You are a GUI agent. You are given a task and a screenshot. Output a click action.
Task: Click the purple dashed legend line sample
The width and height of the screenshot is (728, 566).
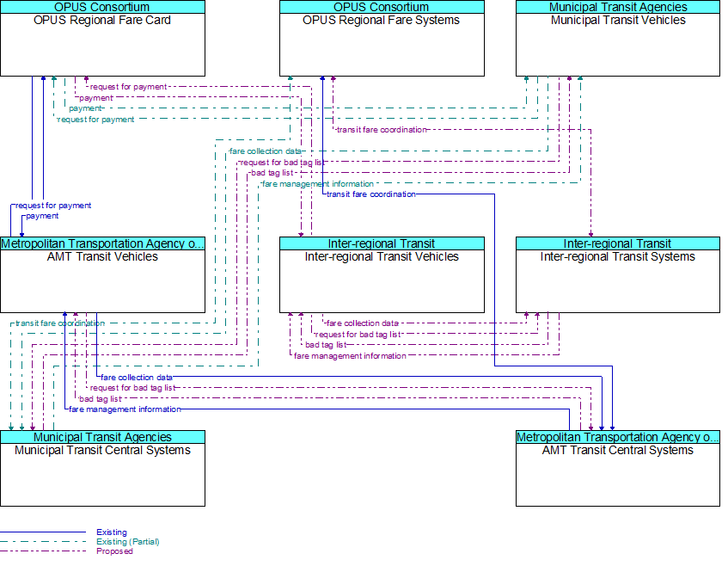43,551
